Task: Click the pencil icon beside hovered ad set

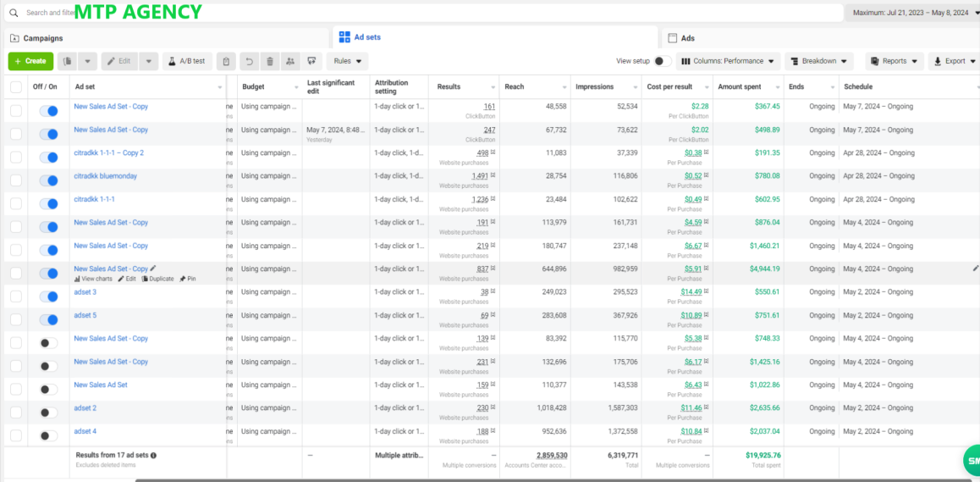Action: click(154, 268)
